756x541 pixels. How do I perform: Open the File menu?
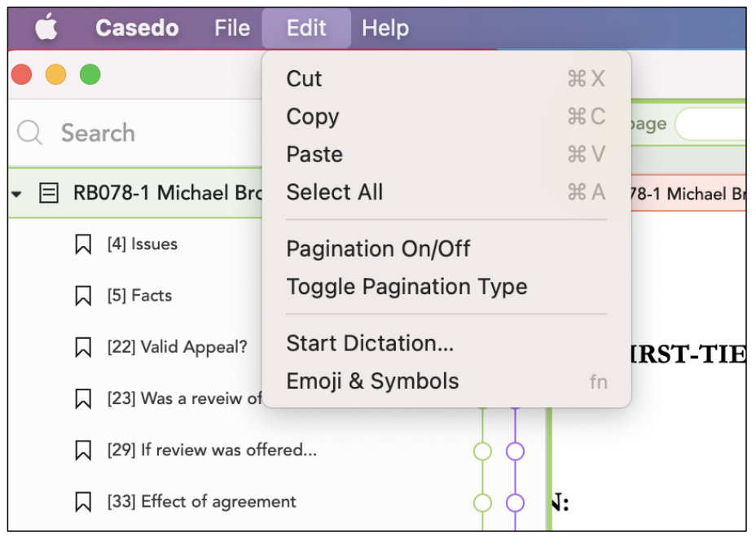(x=232, y=28)
